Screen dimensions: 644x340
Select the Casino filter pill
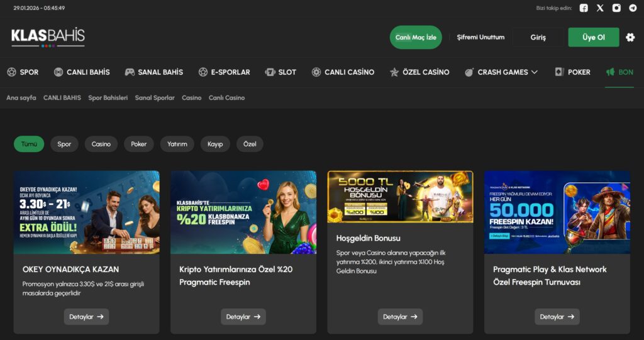(101, 144)
